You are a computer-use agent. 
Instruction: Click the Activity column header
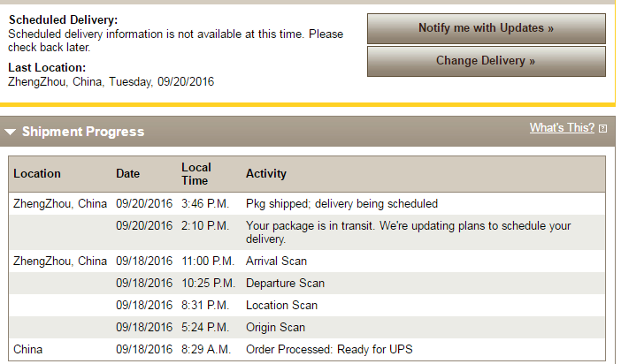point(266,174)
